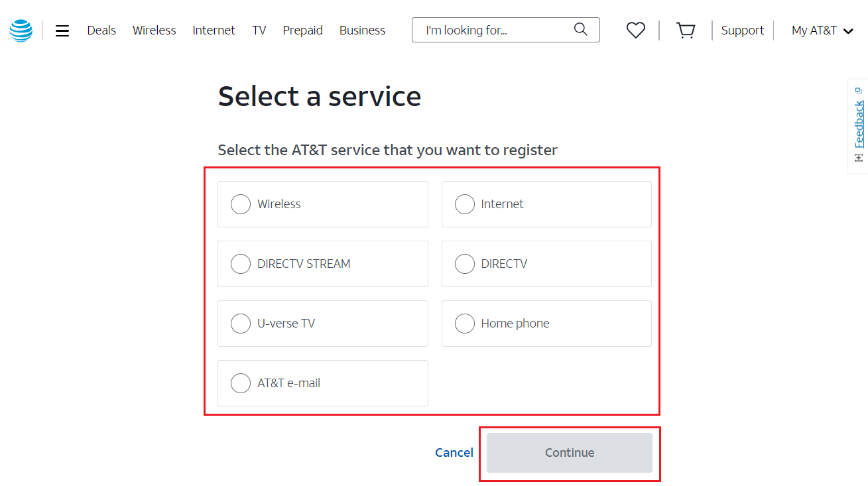Screen dimensions: 868x486
Task: Open the Support page
Action: click(742, 30)
